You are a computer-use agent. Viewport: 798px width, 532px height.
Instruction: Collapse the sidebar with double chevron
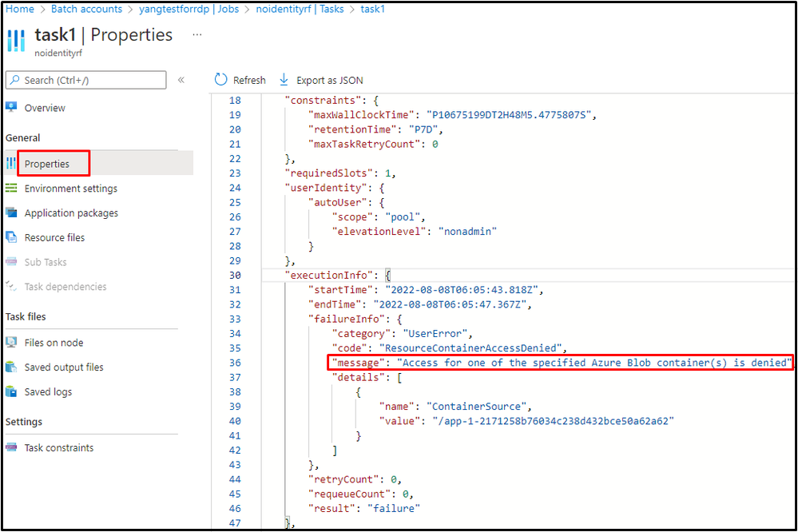[181, 80]
